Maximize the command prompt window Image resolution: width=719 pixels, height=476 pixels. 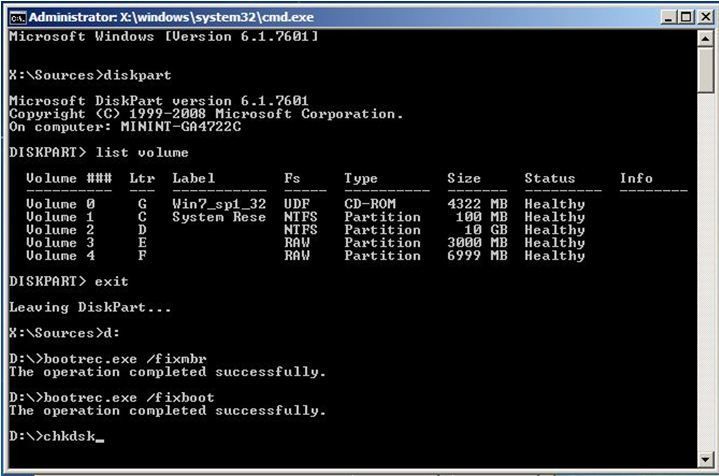684,17
